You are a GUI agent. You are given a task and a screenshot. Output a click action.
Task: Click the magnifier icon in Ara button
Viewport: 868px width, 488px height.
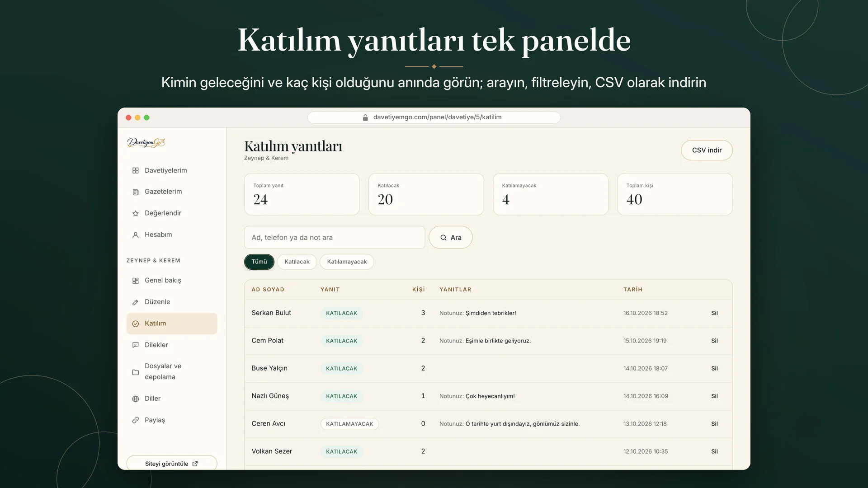point(443,238)
